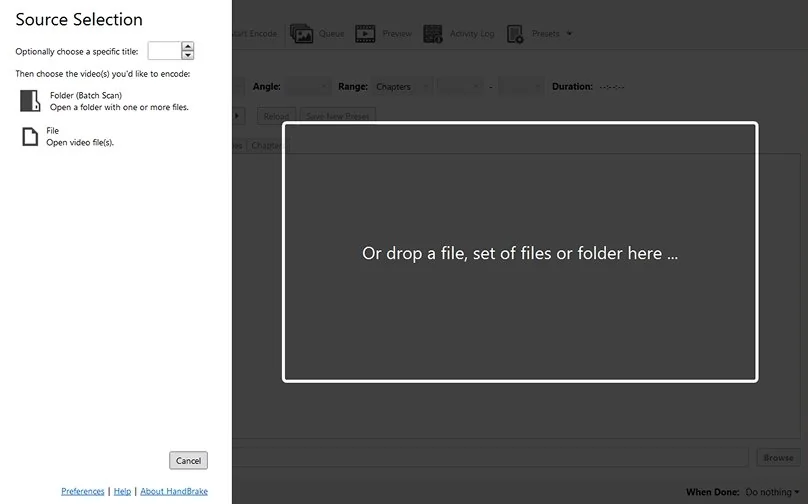808x504 pixels.
Task: Open the Angle dropdown
Action: click(x=308, y=87)
